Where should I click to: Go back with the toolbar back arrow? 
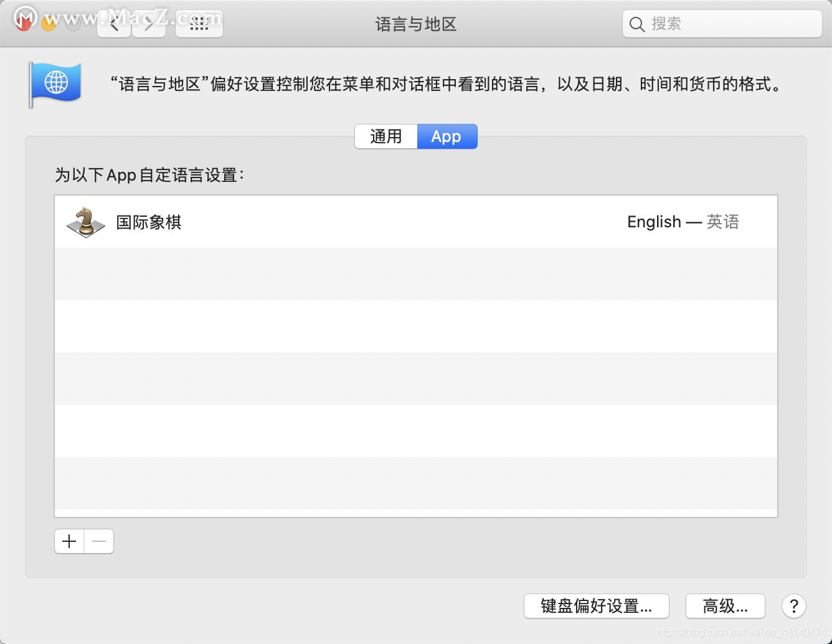114,24
